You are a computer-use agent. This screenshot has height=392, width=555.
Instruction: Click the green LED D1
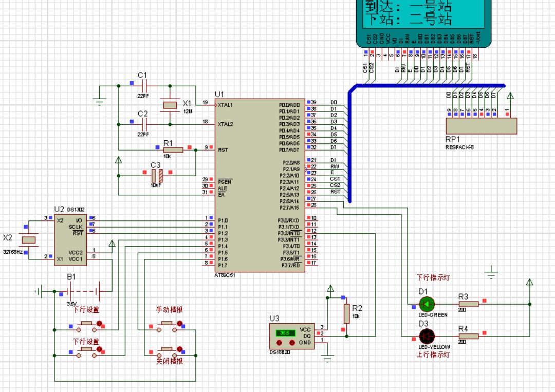[x=427, y=304]
